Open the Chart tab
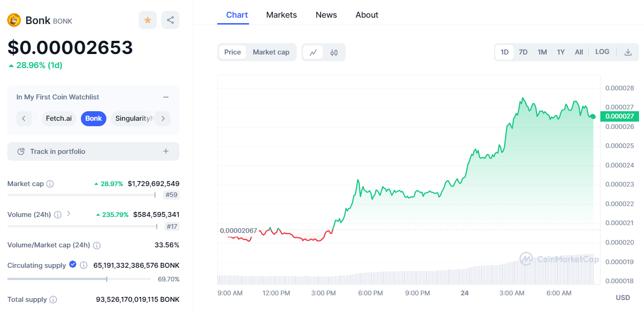The height and width of the screenshot is (310, 644). pos(237,15)
